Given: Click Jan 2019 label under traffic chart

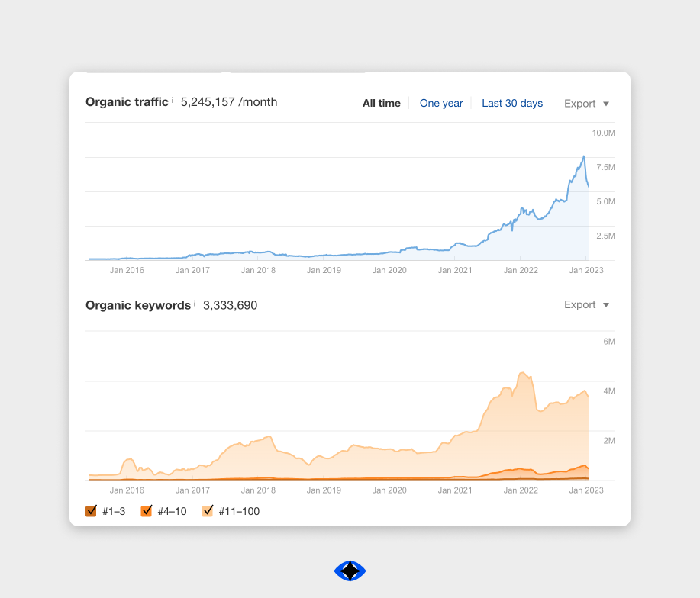Looking at the screenshot, I should tap(324, 270).
